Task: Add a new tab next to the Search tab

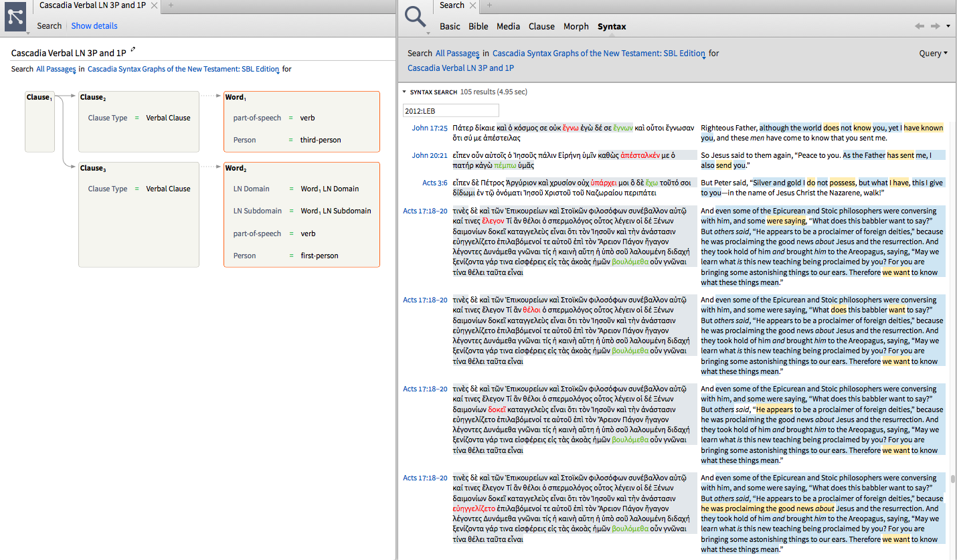Action: pyautogui.click(x=489, y=5)
